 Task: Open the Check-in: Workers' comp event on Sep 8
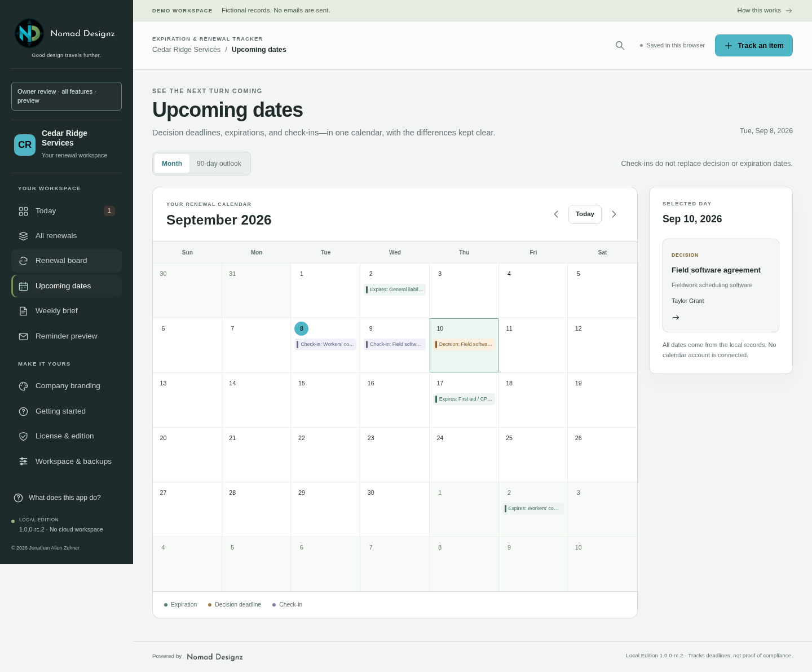point(325,344)
